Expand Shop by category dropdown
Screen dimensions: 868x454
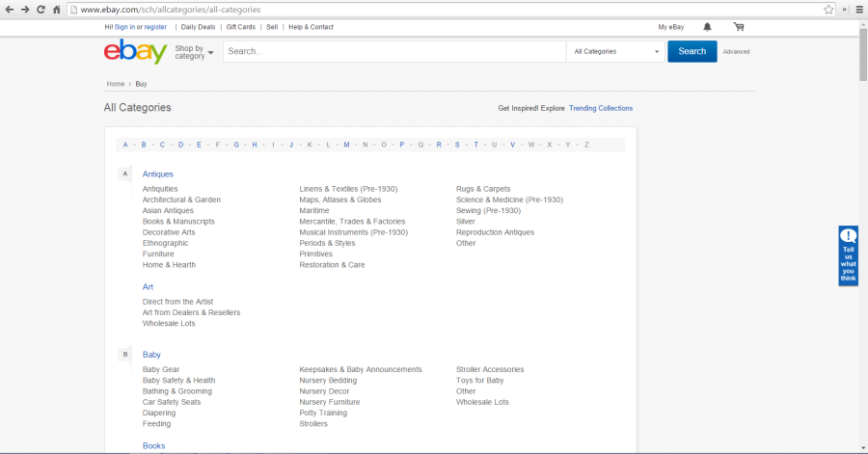194,52
